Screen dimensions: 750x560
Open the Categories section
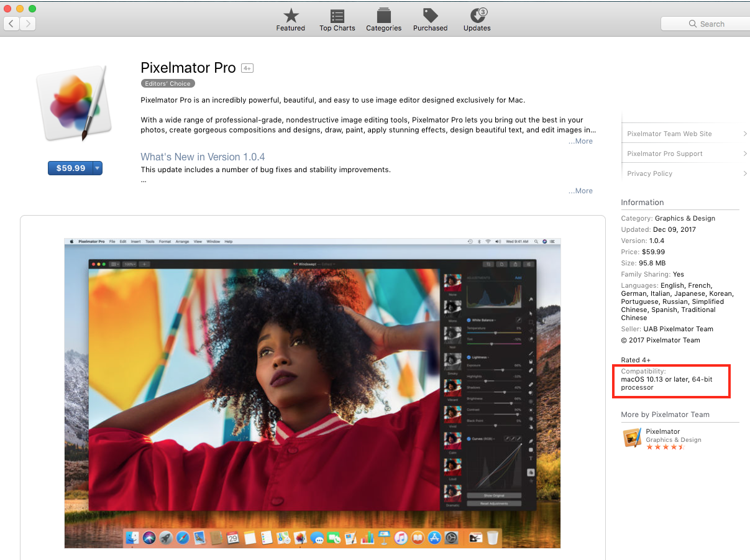click(x=383, y=21)
